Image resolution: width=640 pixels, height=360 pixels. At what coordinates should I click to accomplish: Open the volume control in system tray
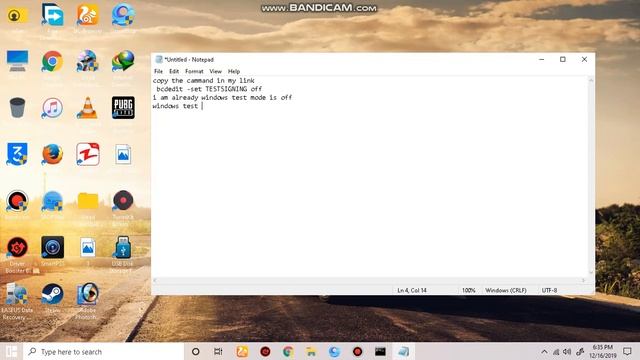coord(567,351)
